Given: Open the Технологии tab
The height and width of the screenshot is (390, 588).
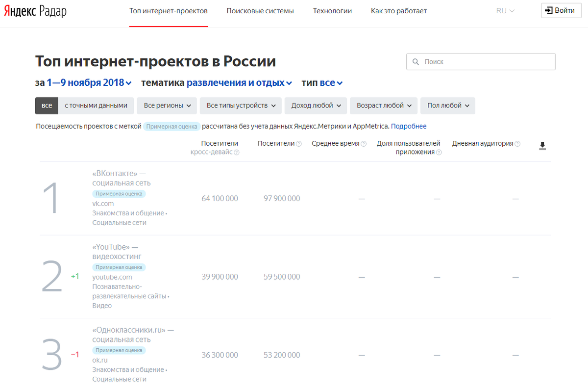Looking at the screenshot, I should pyautogui.click(x=332, y=11).
